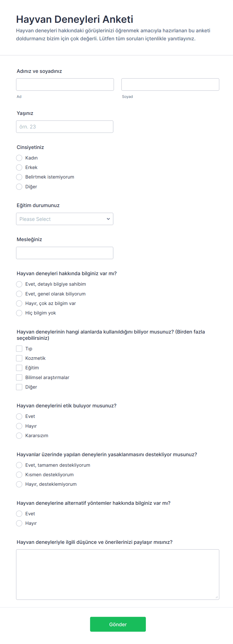Open the Eğitim durumunuz dropdown
The image size is (233, 644).
[65, 219]
